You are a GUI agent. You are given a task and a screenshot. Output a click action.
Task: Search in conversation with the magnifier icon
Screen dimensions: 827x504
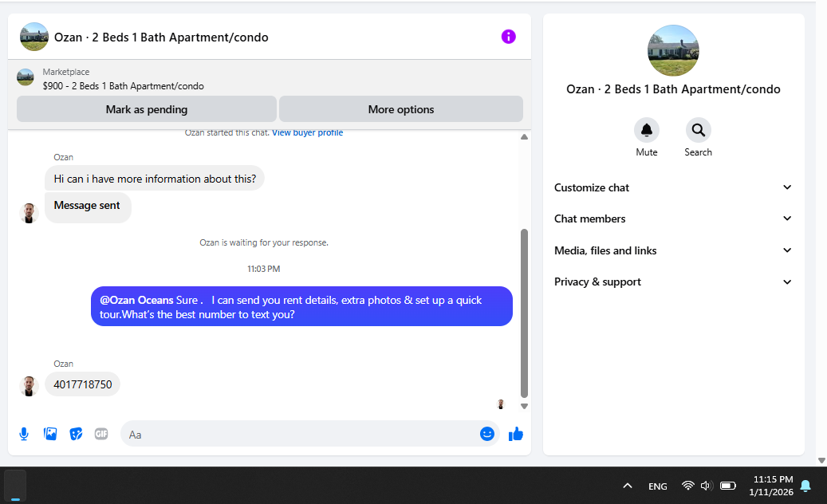pos(699,130)
